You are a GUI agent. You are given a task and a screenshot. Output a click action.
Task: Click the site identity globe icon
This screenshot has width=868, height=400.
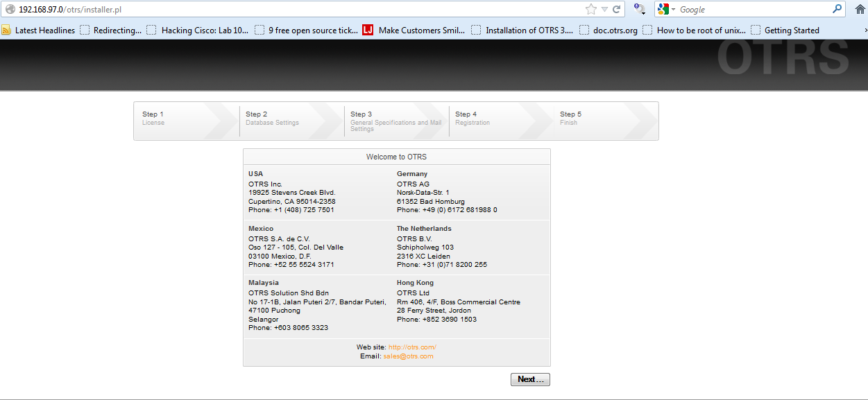10,10
